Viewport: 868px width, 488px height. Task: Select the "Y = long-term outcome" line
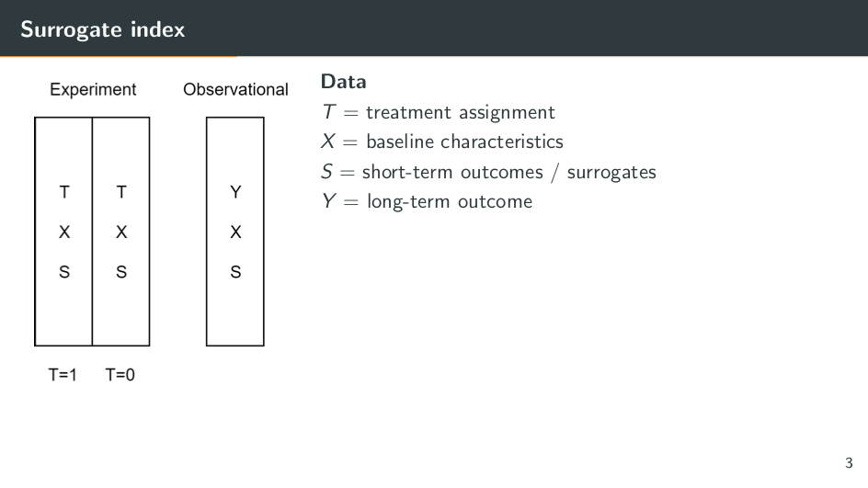click(x=427, y=201)
